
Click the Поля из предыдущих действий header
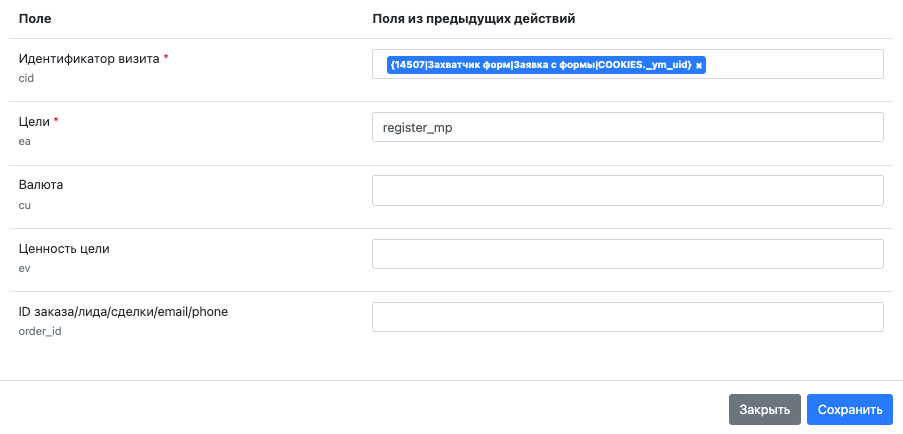click(474, 19)
